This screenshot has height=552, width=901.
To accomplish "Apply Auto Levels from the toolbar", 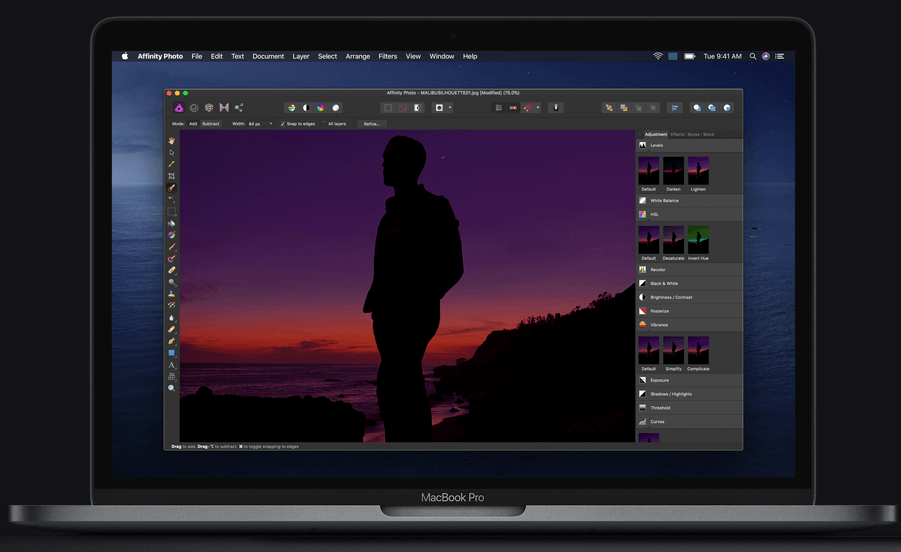I will (291, 108).
